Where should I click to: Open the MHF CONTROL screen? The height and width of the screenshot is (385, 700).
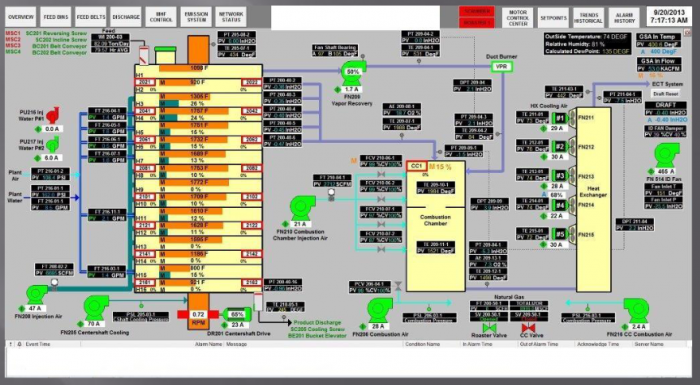click(x=161, y=17)
